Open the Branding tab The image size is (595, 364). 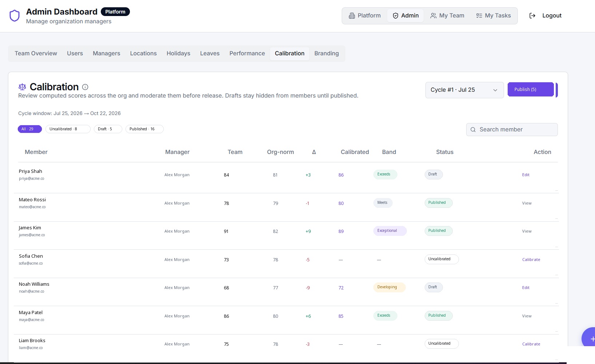(x=326, y=54)
